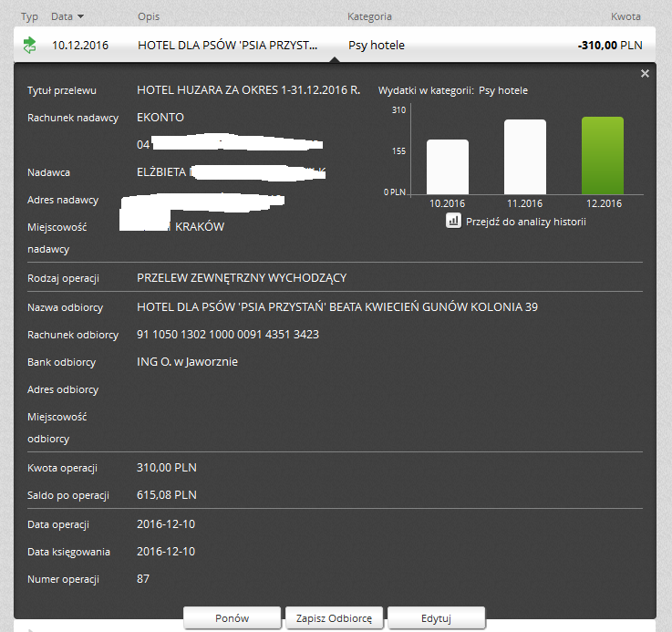
Task: Select the 10.2016 bar in spending chart
Action: click(447, 166)
